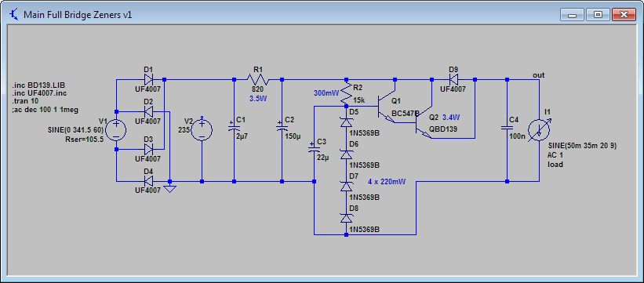Screen dimensions: 644x283
Task: Click diode D3 symbol
Action: 148,150
